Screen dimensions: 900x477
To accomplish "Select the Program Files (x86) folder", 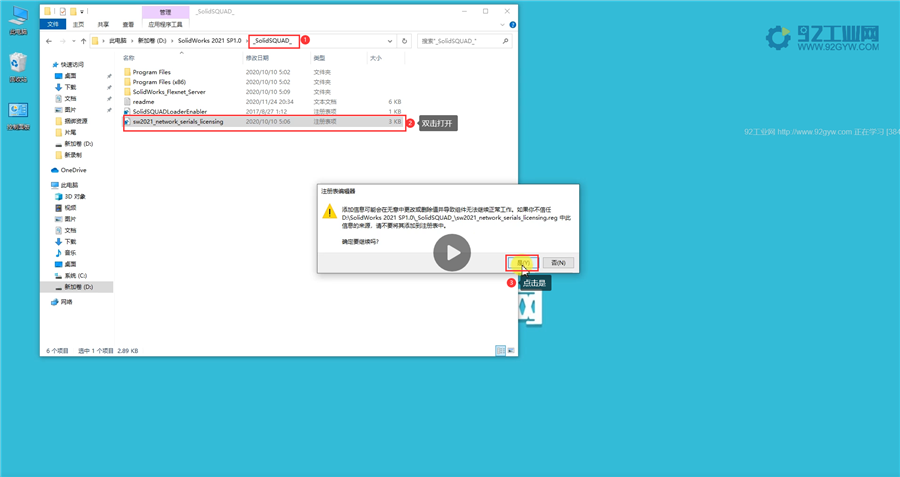I will point(159,82).
